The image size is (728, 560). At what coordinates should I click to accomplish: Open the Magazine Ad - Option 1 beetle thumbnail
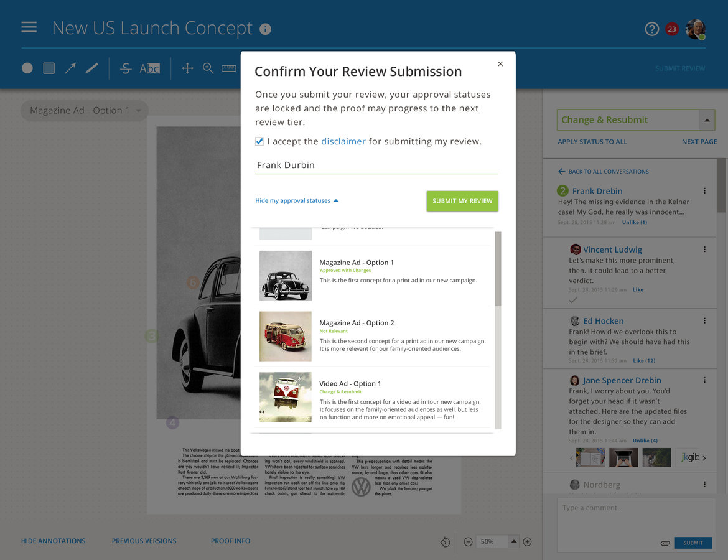285,276
